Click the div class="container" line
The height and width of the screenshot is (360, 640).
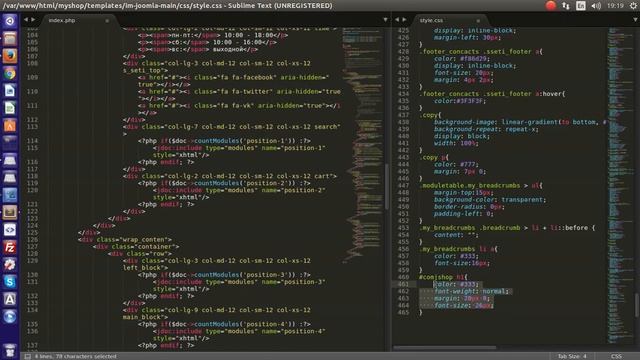pyautogui.click(x=136, y=247)
